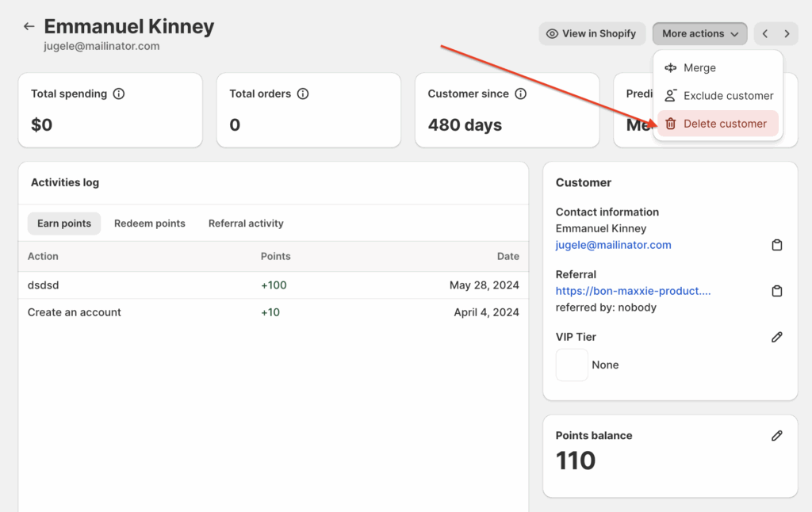Copy the customer email with clipboard icon
Viewport: 812px width, 512px height.
click(x=777, y=245)
